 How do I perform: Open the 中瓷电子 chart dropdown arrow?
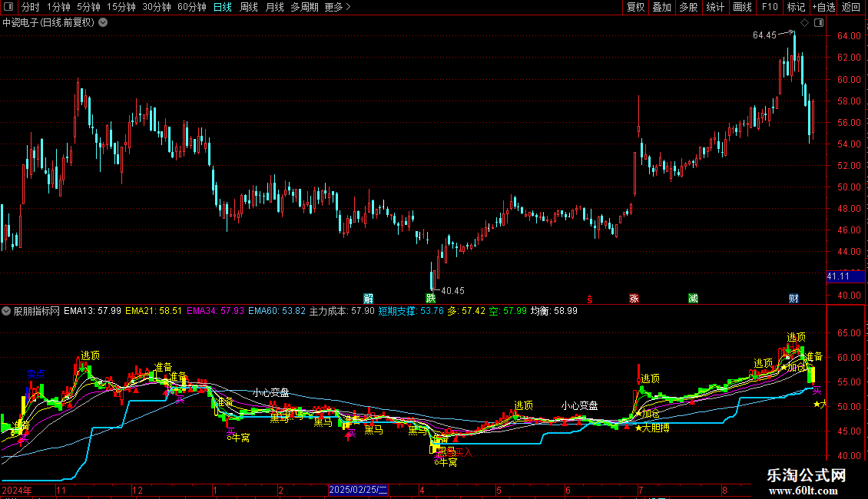103,23
